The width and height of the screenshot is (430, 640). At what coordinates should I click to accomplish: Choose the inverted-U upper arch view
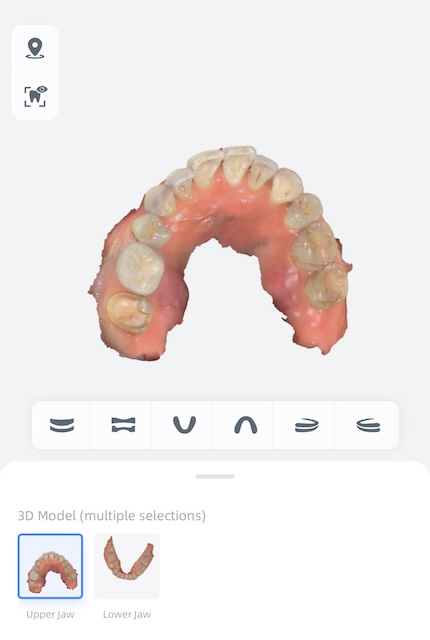[246, 425]
